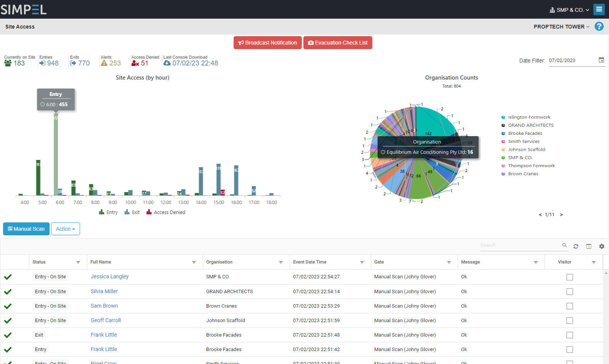Go to previous legend page arrow
This screenshot has width=609, height=364.
tap(540, 215)
